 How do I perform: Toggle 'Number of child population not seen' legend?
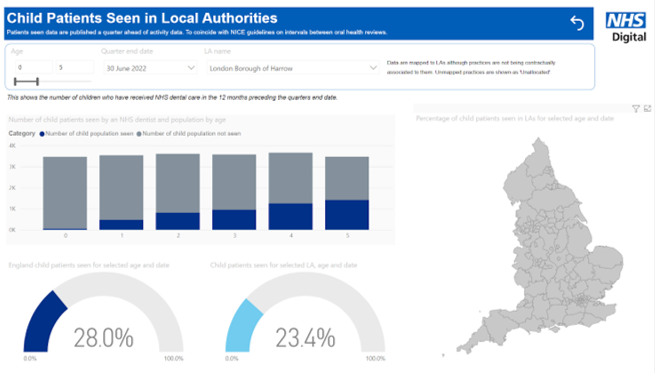pyautogui.click(x=189, y=134)
